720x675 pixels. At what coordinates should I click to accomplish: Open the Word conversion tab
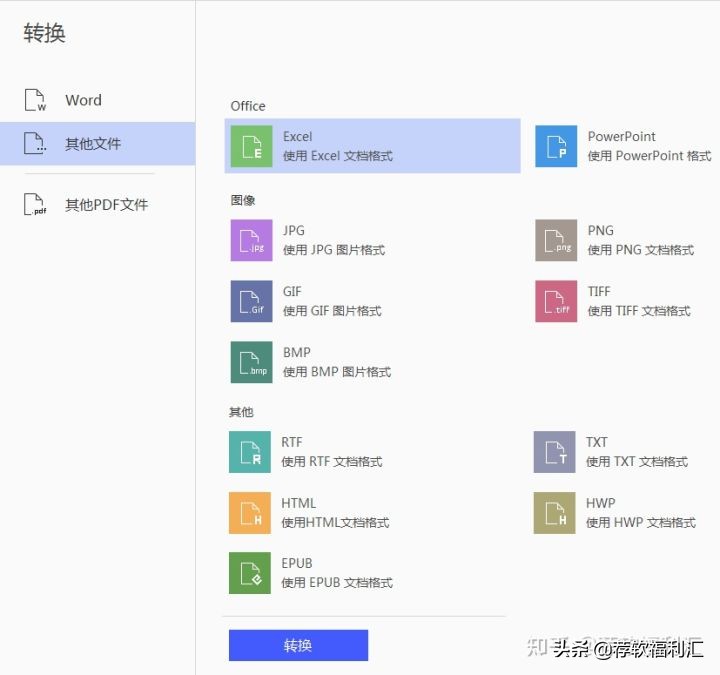97,100
